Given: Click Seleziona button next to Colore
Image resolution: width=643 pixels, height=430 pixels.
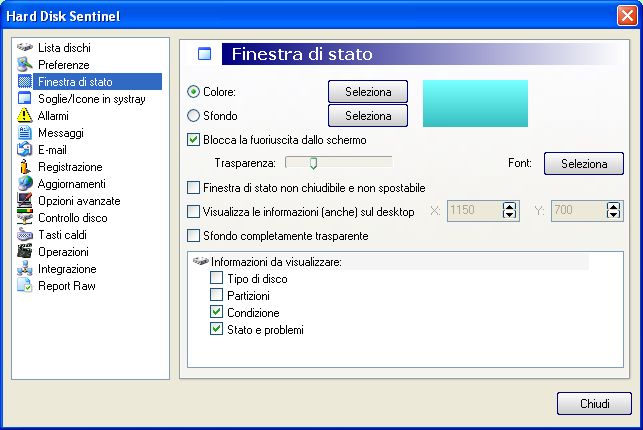Looking at the screenshot, I should tap(368, 92).
